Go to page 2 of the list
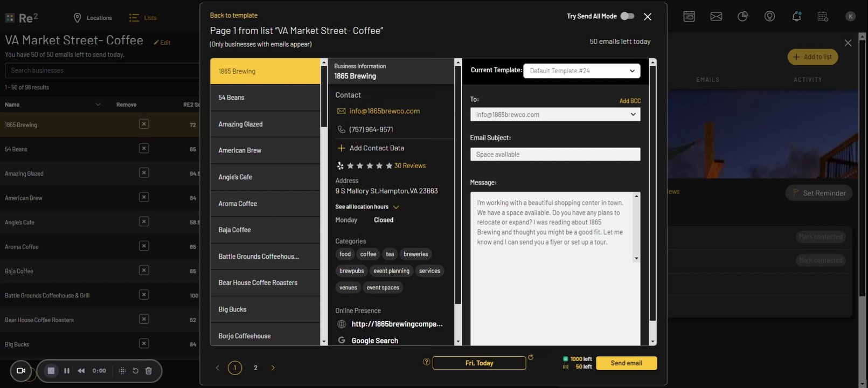This screenshot has height=388, width=868. pyautogui.click(x=255, y=368)
